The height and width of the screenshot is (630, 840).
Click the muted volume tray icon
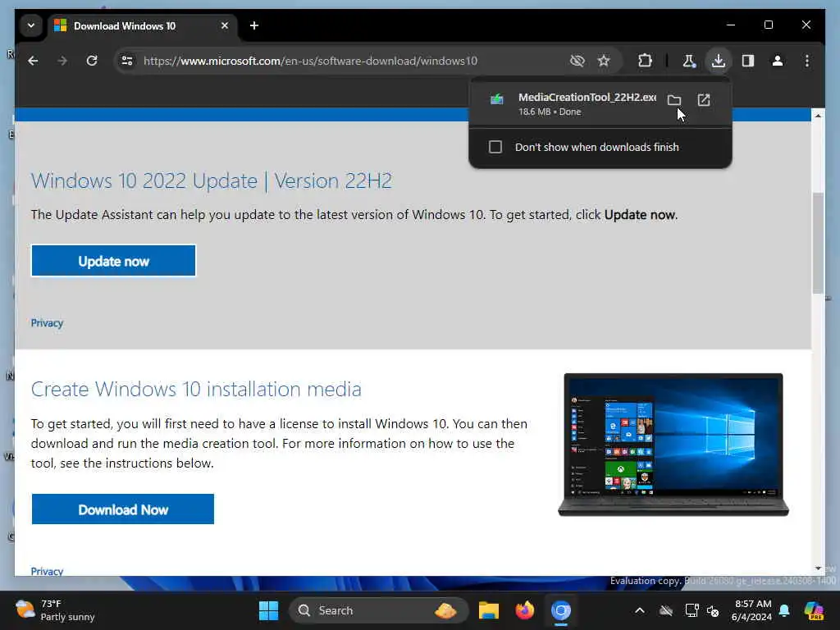pyautogui.click(x=713, y=610)
